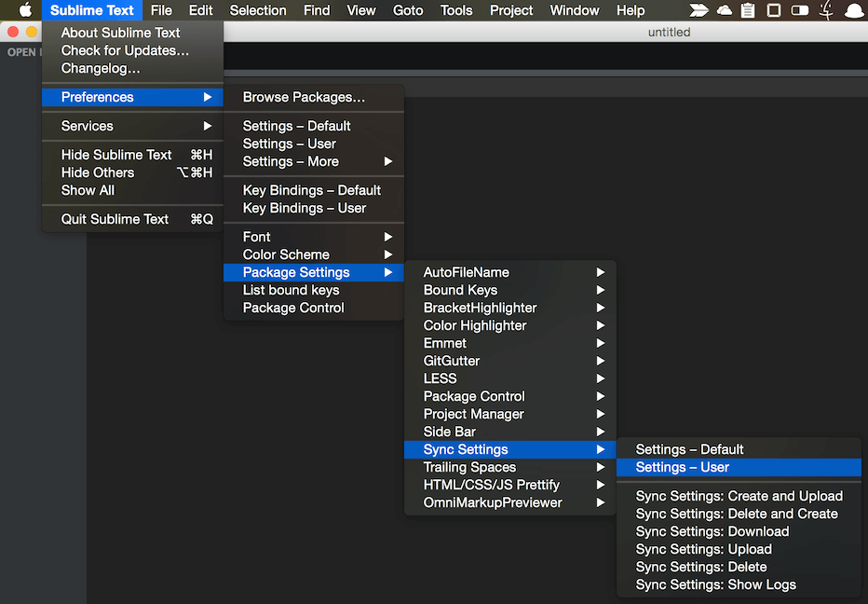Open the Find menu
The width and height of the screenshot is (868, 604).
point(317,10)
